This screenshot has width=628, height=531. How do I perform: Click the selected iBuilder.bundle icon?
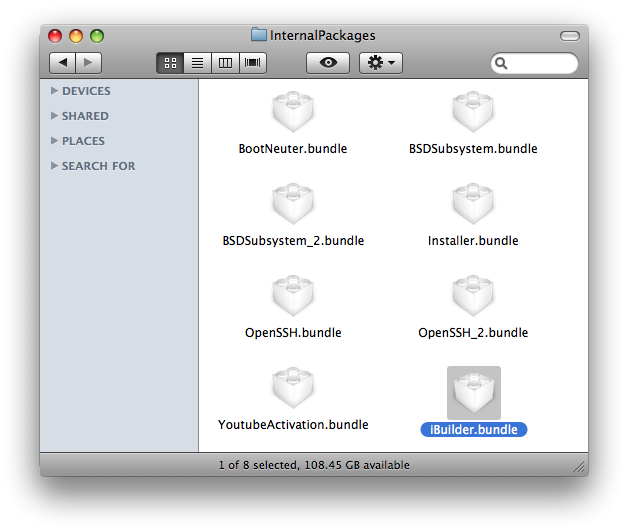(x=474, y=393)
